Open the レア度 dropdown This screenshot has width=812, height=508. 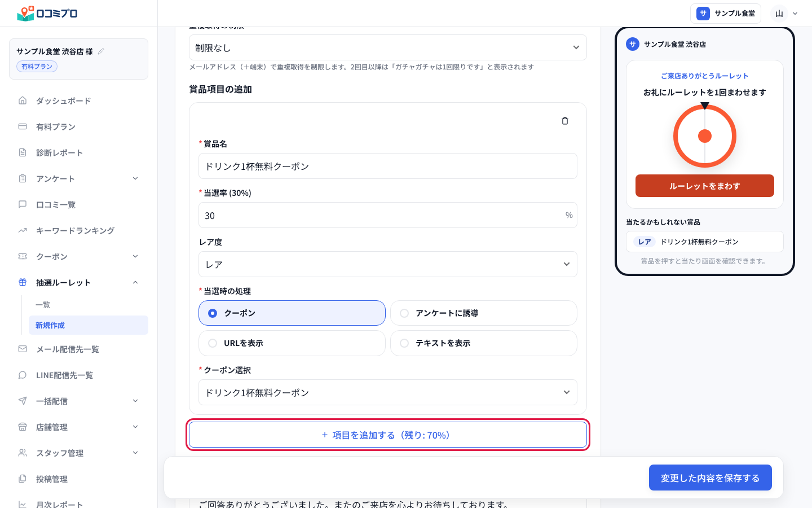tap(388, 264)
